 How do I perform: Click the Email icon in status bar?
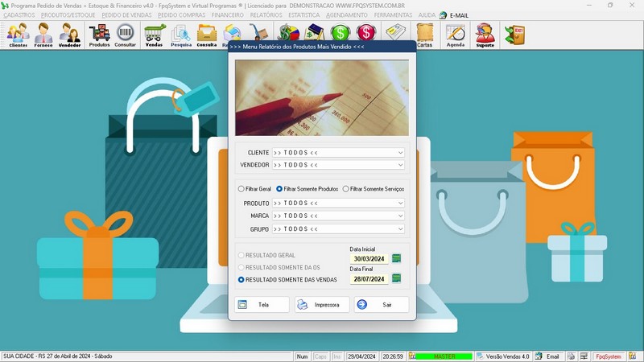[x=539, y=356]
